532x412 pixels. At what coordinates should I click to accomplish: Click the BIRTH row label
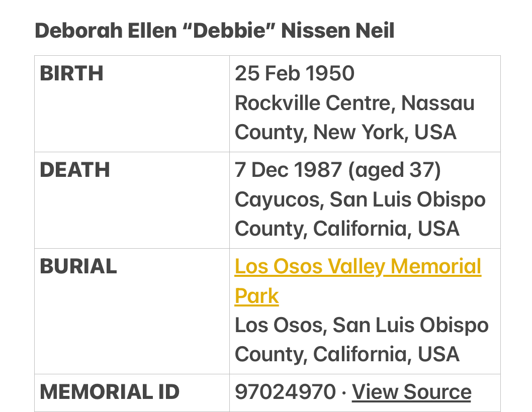click(71, 73)
